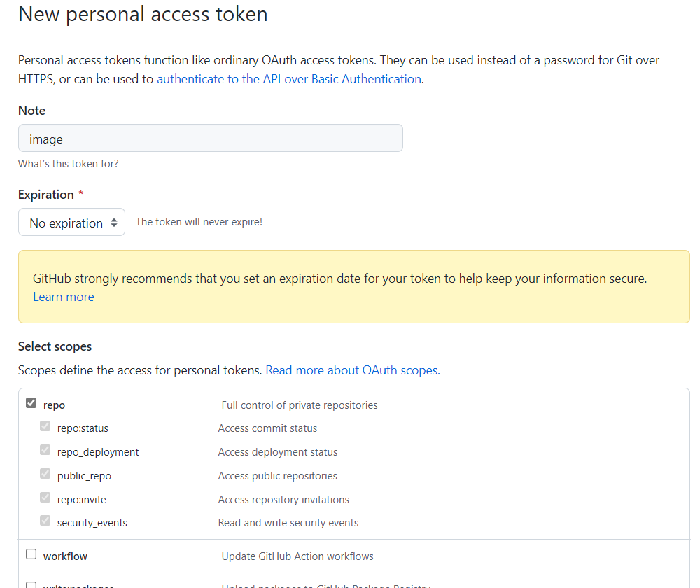Toggle the public_repo checkbox
This screenshot has width=700, height=588.
pos(45,474)
